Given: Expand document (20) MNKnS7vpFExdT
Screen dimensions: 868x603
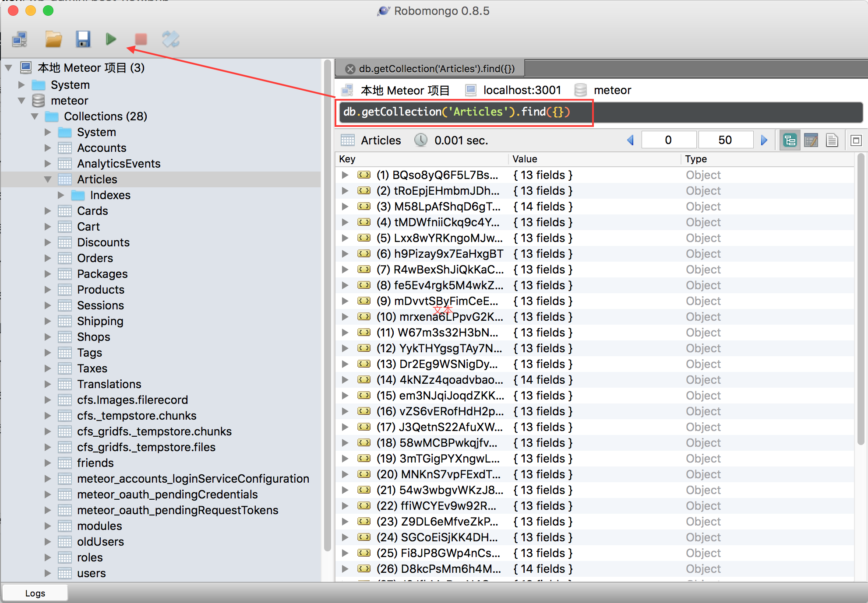Looking at the screenshot, I should click(345, 474).
